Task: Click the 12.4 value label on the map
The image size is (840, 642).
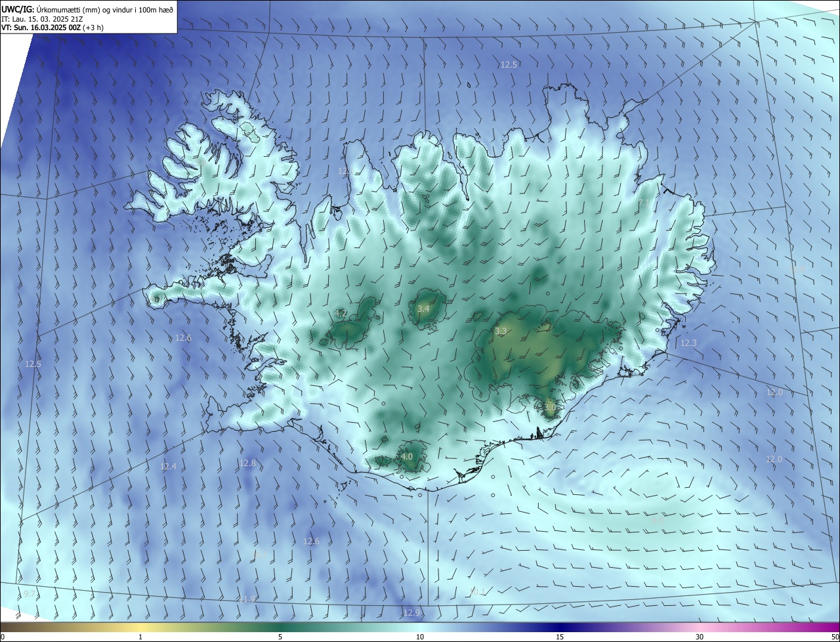Action: click(168, 466)
